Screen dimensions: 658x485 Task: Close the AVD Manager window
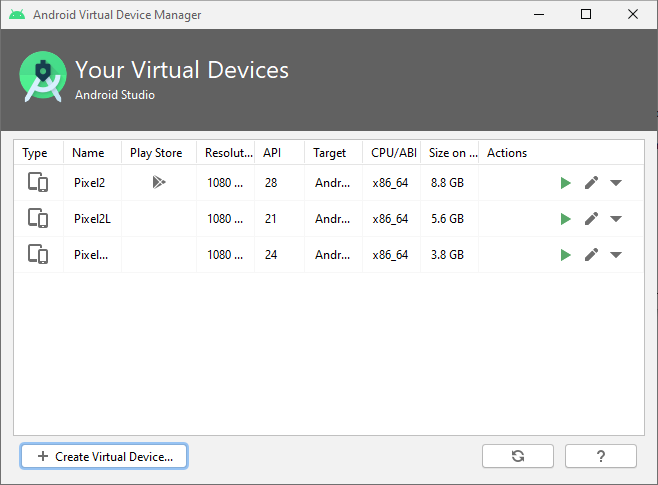633,14
